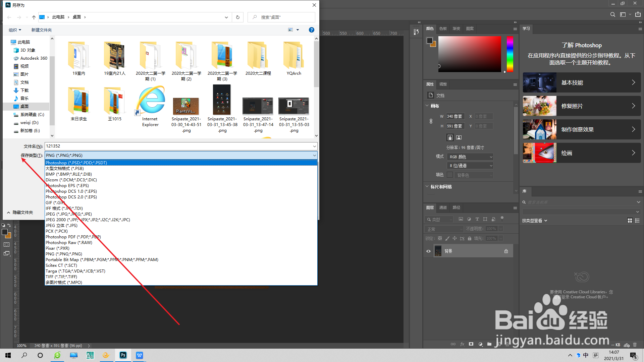Click the 新建文件夹 button
Screen dimensions: 644x362
[41, 30]
